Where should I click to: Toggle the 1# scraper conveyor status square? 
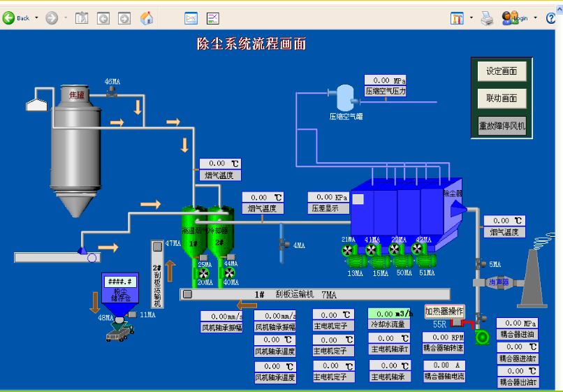(187, 294)
